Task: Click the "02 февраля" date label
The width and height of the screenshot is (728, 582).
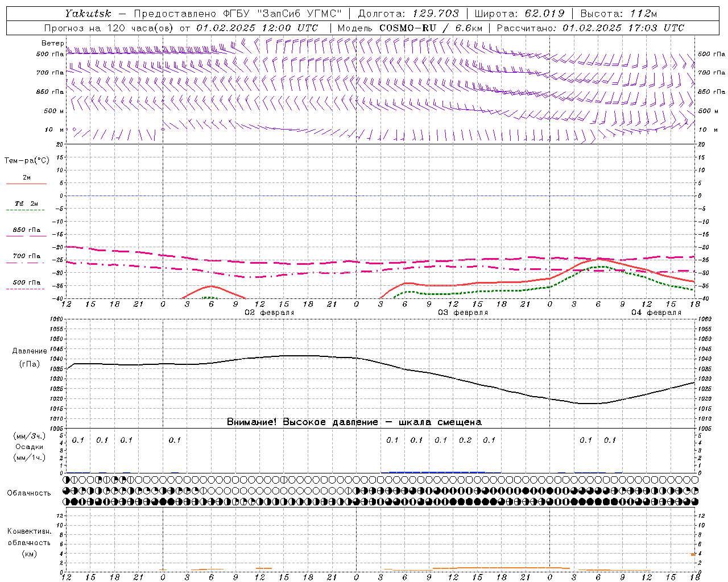Action: coord(270,313)
